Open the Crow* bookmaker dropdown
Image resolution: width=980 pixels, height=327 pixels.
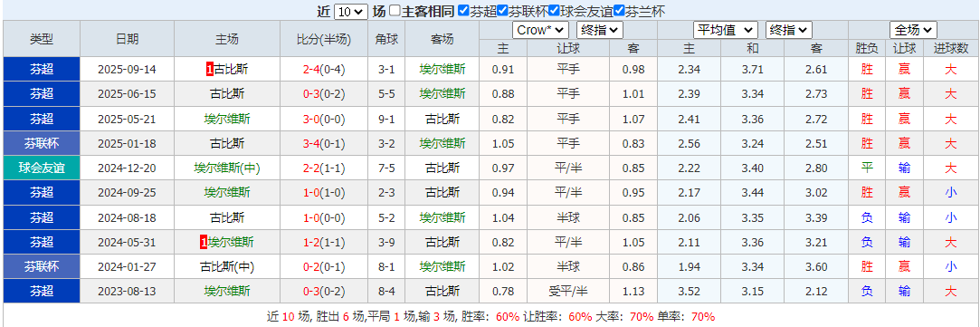tap(540, 29)
